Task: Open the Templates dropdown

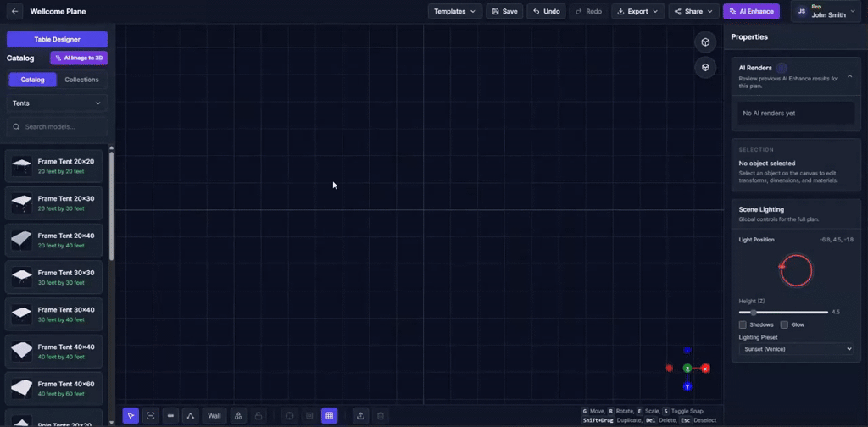Action: point(455,11)
